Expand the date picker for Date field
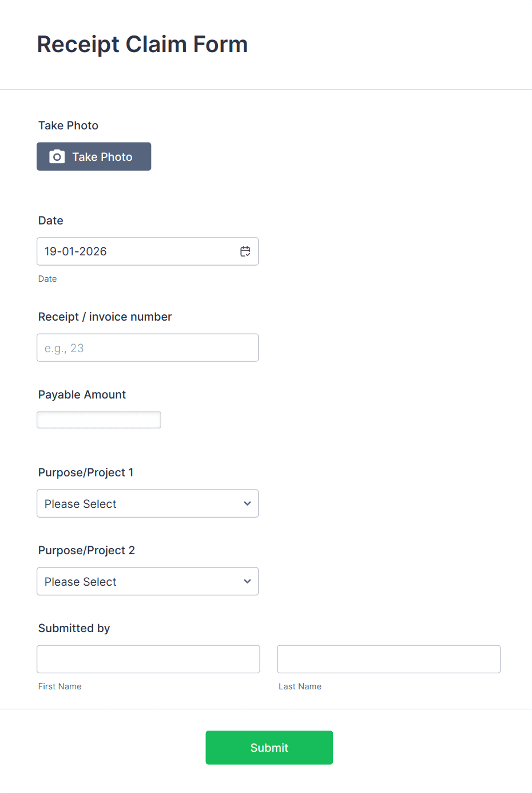The height and width of the screenshot is (793, 532). (x=245, y=251)
